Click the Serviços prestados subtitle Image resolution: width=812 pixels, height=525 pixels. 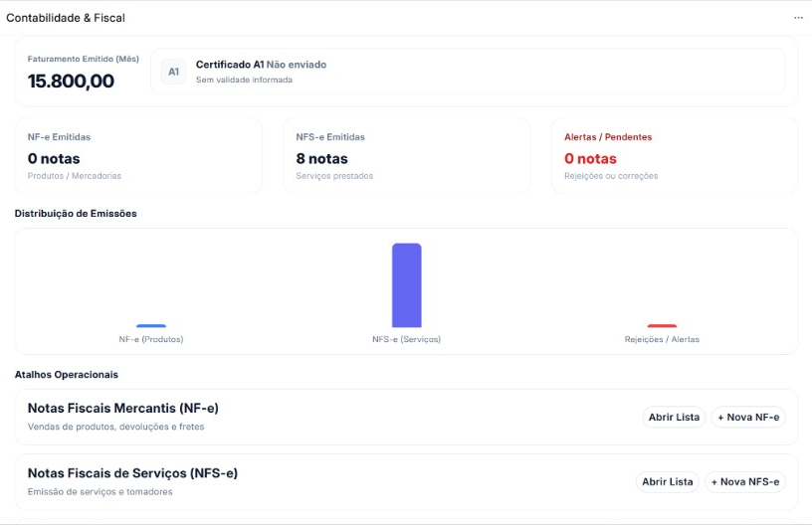pos(334,176)
